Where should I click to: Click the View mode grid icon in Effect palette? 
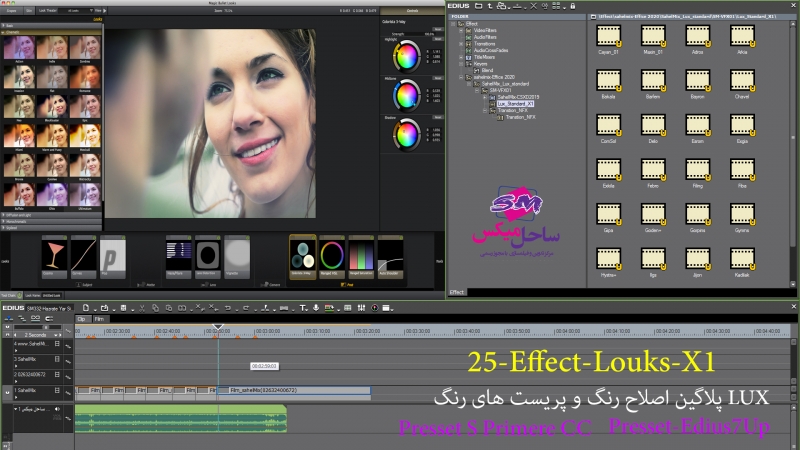[556, 6]
